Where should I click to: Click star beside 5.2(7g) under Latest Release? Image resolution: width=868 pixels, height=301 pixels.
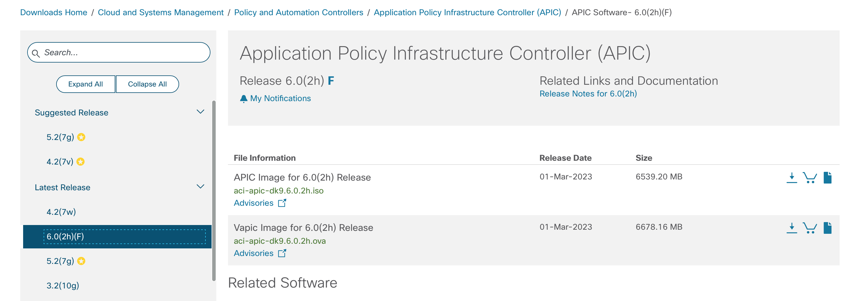[x=81, y=261]
